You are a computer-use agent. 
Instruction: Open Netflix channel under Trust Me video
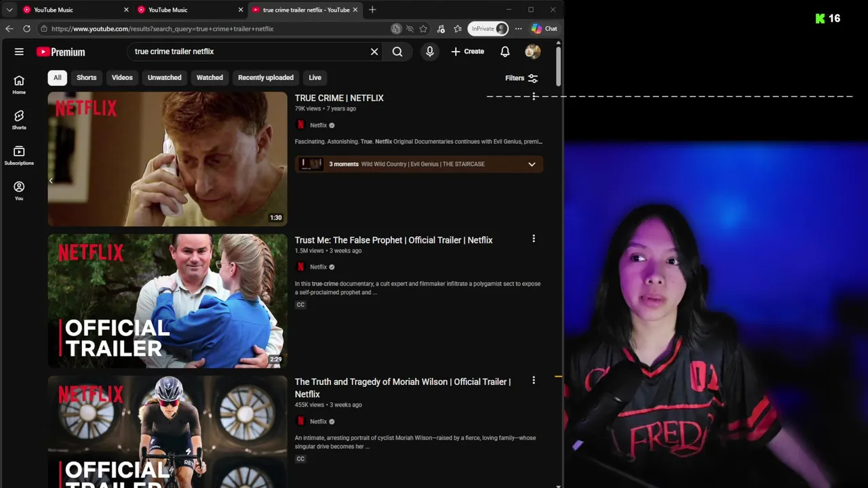pos(318,267)
